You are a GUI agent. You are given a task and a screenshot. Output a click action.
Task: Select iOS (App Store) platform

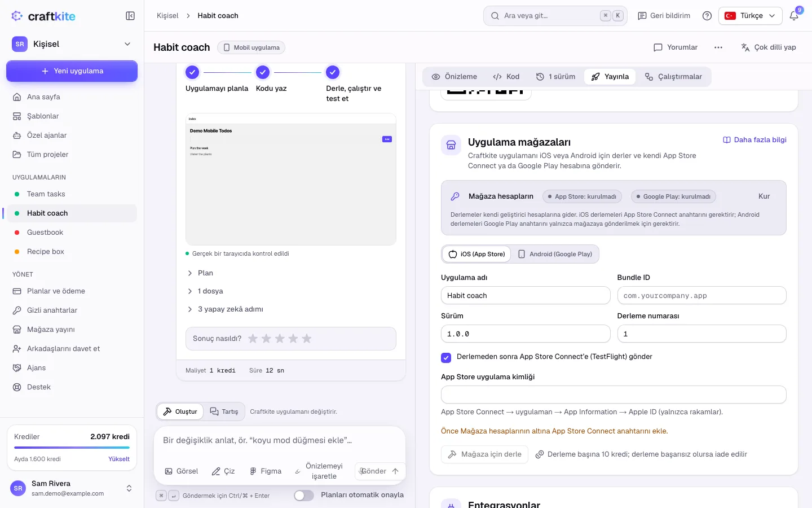[477, 254]
